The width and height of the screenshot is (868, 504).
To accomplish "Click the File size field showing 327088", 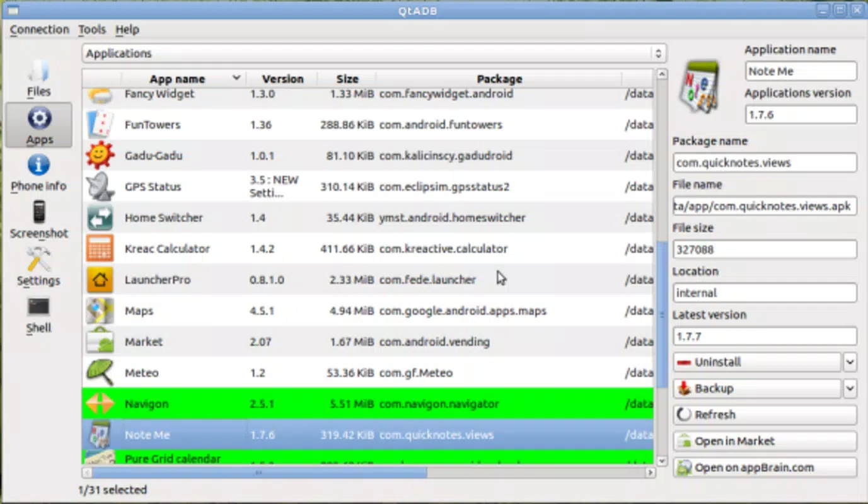I will coord(765,249).
